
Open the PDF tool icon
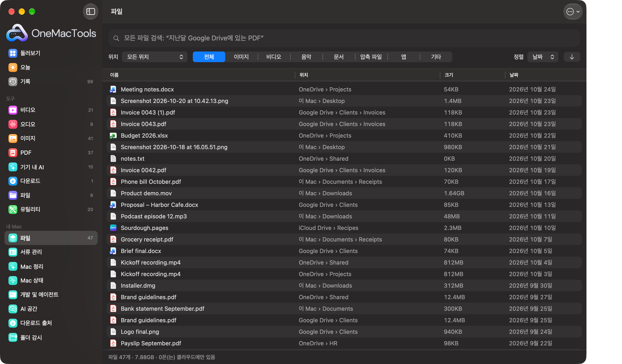pos(13,153)
